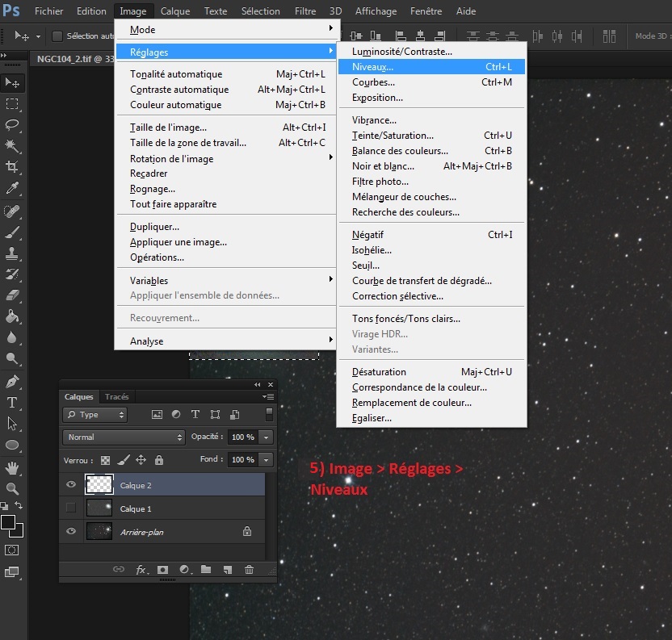Show the Calque 1 layer
Screen dimensions: 672x640
(x=71, y=508)
